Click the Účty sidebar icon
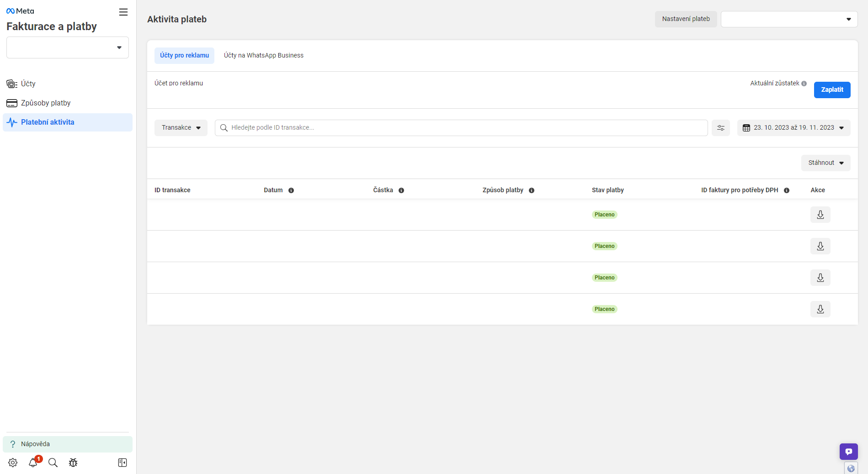 (12, 84)
